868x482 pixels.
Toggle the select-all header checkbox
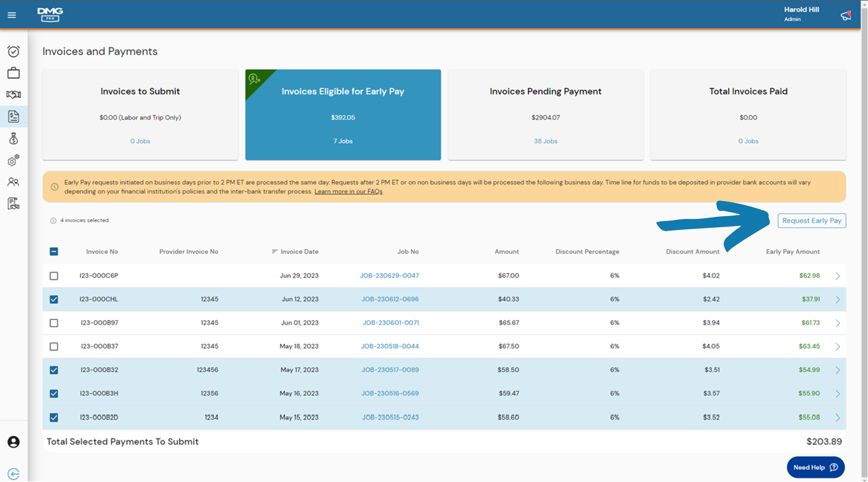[x=54, y=252]
